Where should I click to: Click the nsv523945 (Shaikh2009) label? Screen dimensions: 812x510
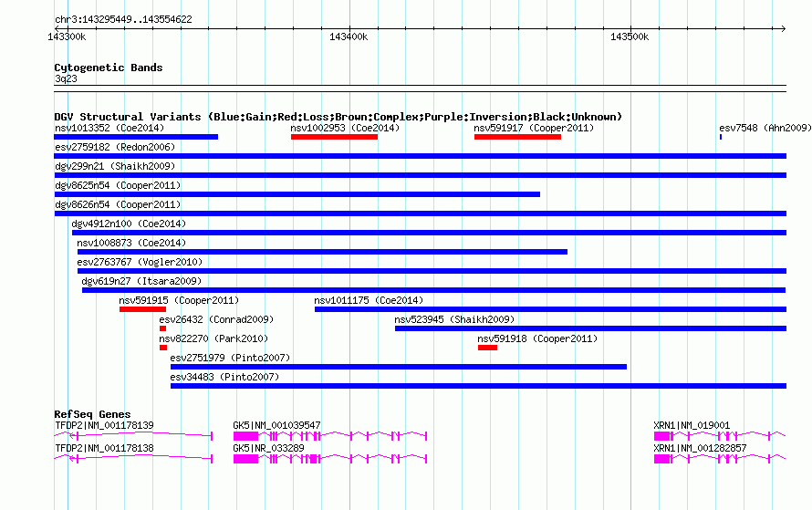(454, 319)
